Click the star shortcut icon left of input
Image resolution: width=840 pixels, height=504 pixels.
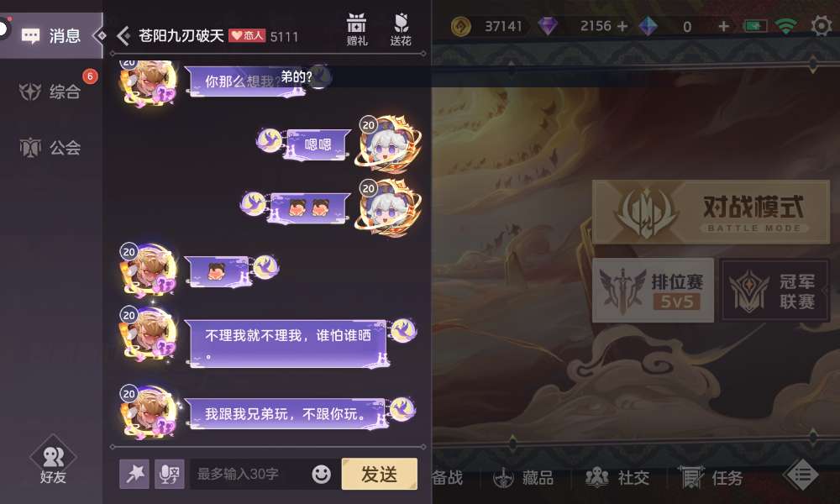coord(134,474)
